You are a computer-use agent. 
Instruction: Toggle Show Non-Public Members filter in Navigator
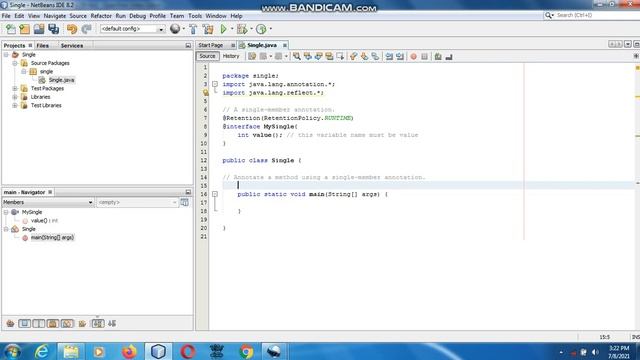click(53, 324)
